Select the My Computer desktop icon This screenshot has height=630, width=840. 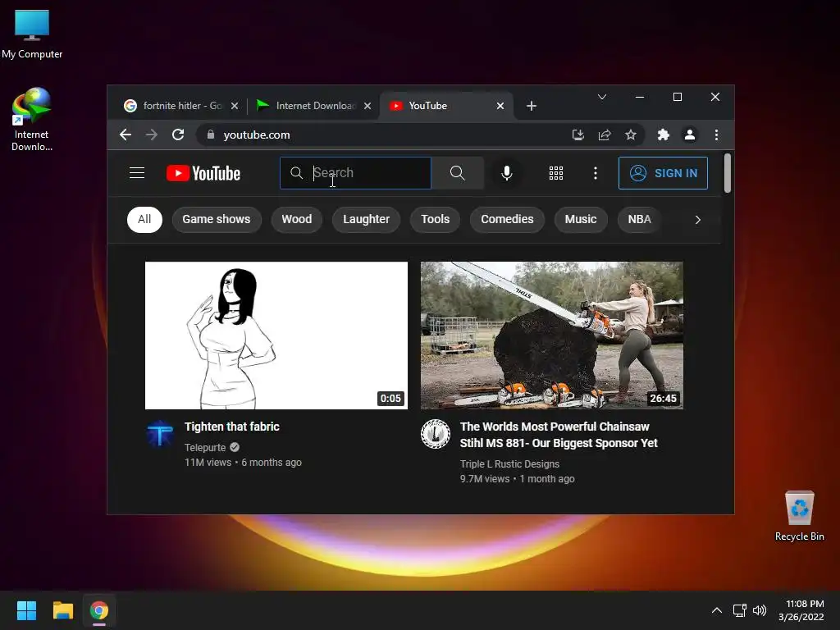pos(32,34)
